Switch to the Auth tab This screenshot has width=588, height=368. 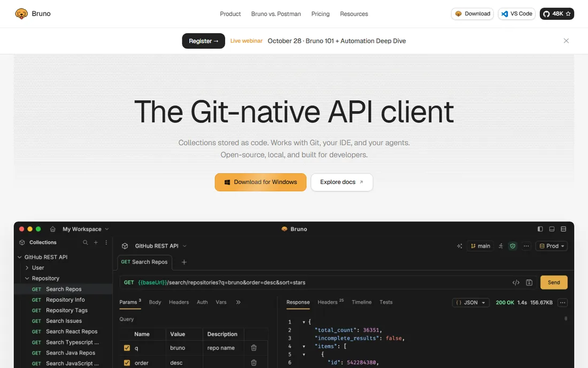tap(202, 302)
